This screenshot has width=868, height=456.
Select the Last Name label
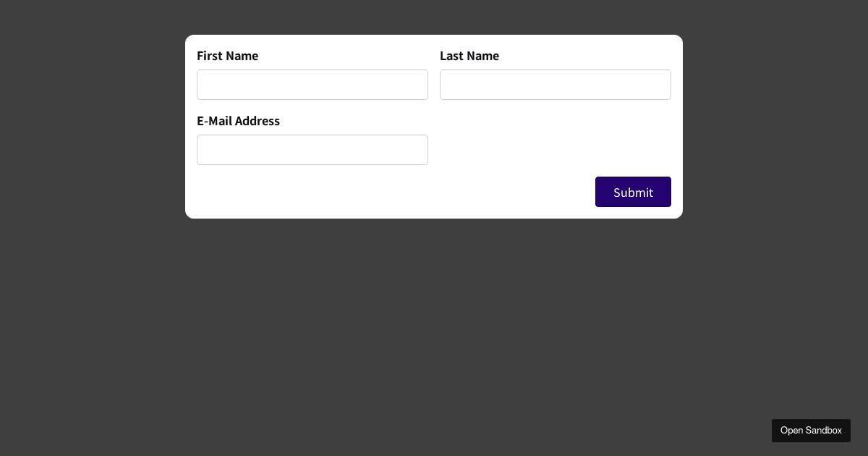point(469,56)
